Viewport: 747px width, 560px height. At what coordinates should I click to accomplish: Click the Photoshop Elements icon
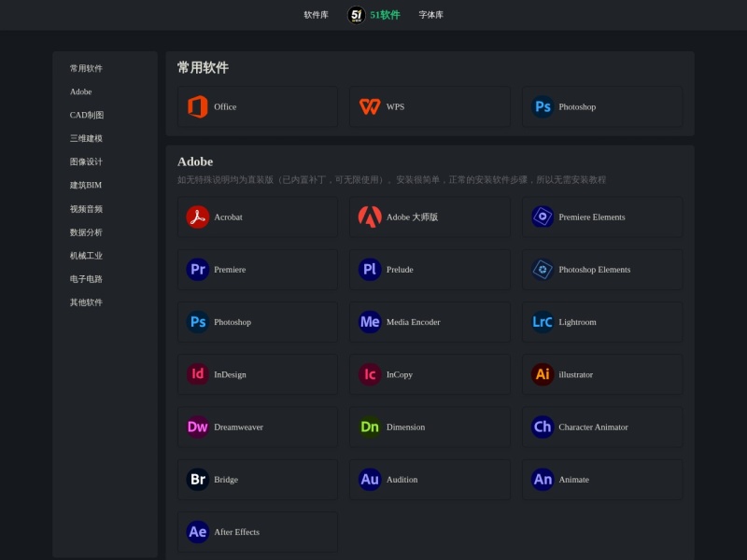tap(543, 270)
